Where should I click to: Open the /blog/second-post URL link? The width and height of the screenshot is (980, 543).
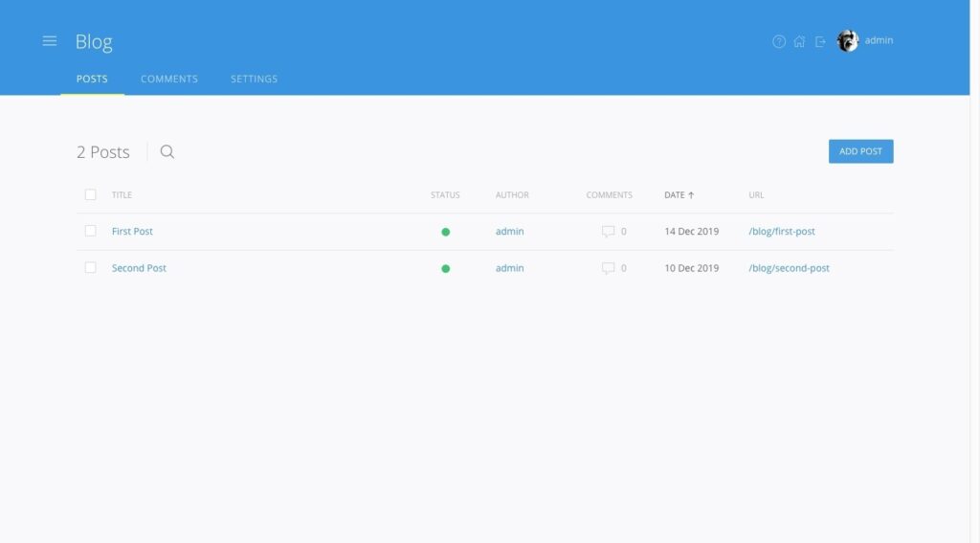[x=789, y=268]
